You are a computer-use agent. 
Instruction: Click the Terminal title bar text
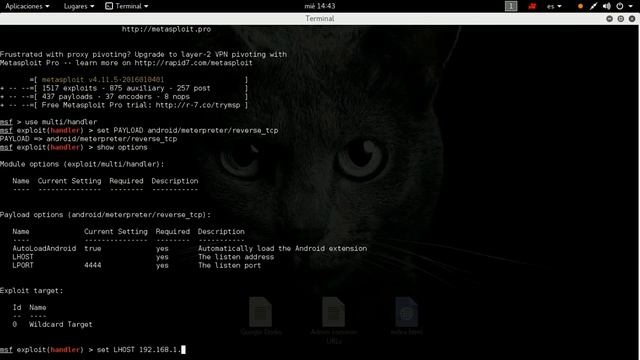pos(320,19)
